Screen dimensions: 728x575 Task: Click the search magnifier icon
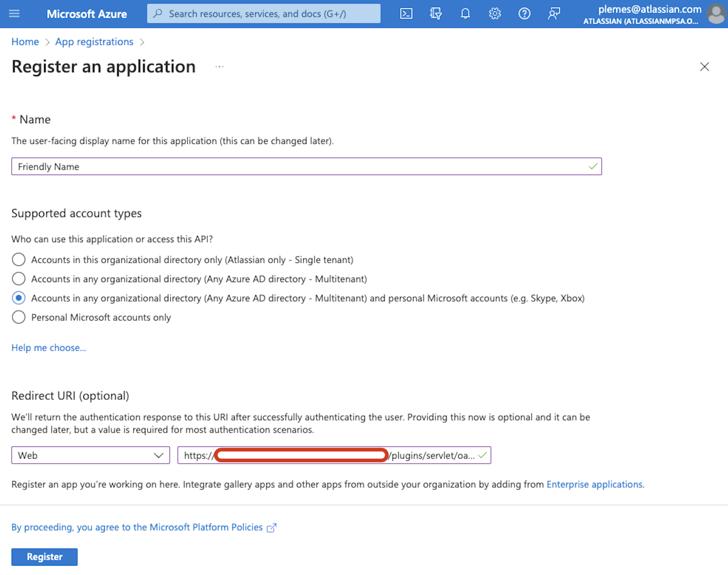pyautogui.click(x=158, y=14)
